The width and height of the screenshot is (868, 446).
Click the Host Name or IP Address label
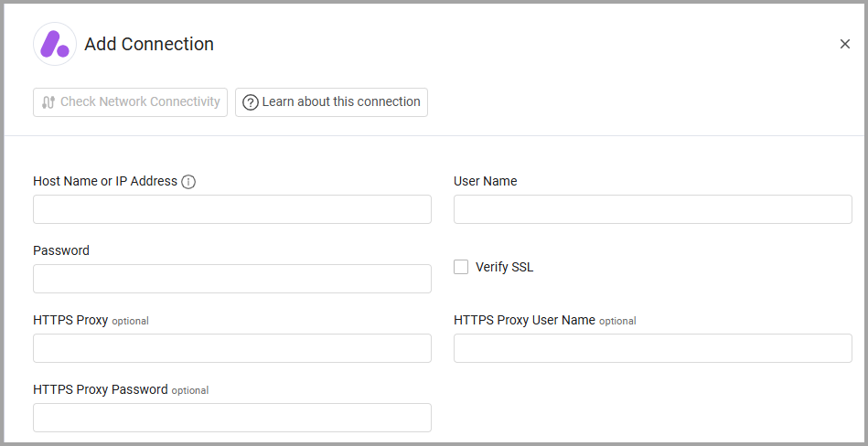105,181
